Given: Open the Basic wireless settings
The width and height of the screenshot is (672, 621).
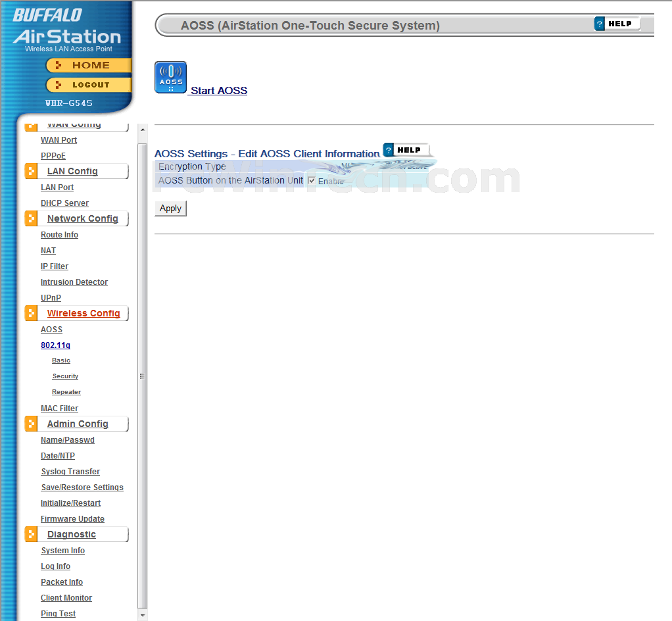Looking at the screenshot, I should pos(61,360).
